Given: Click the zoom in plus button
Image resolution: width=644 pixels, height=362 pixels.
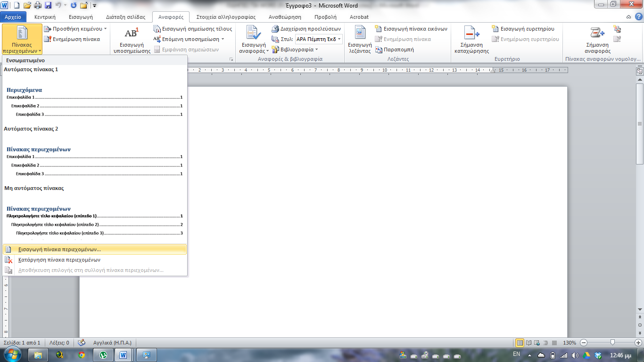Looking at the screenshot, I should click(638, 343).
